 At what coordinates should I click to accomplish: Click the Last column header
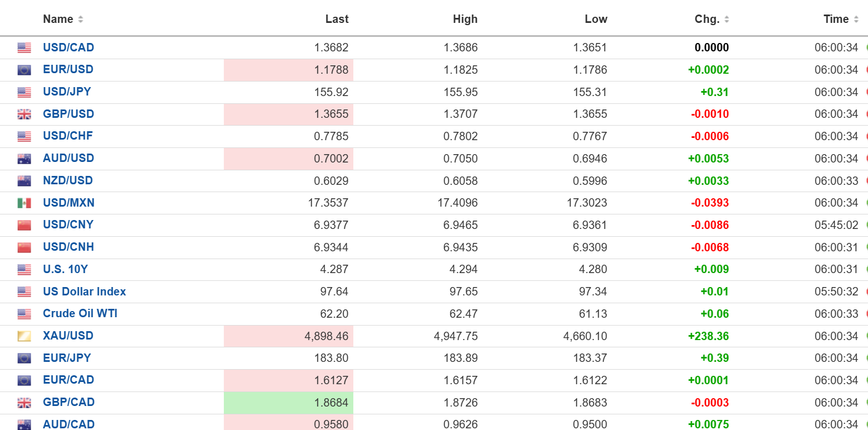pos(337,19)
